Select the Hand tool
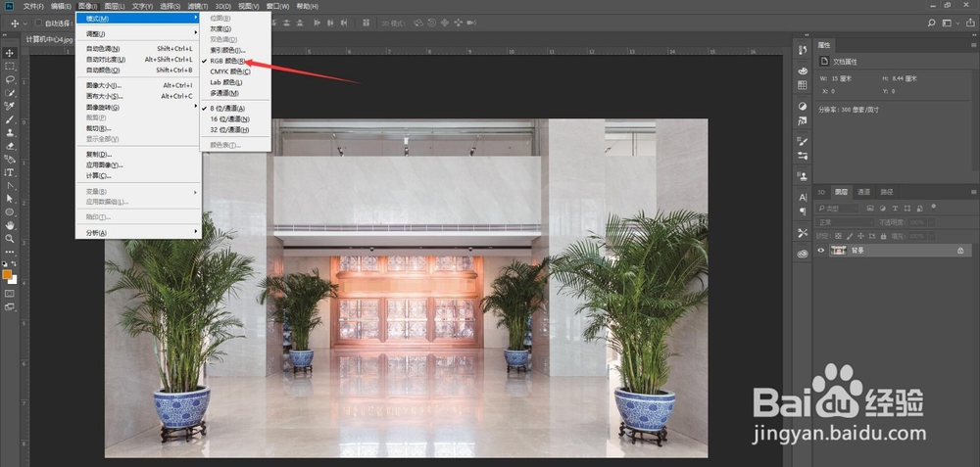The height and width of the screenshot is (467, 980). [x=10, y=225]
